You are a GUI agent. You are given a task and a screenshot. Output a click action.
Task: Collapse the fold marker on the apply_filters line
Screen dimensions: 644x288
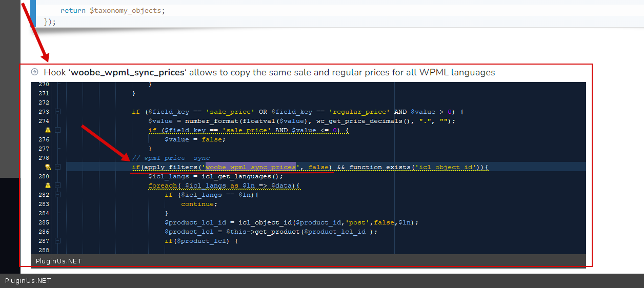pos(58,167)
